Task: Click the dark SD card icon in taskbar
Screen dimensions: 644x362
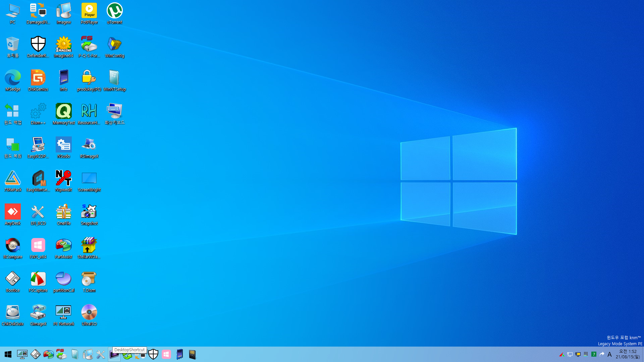Action: coord(192,354)
